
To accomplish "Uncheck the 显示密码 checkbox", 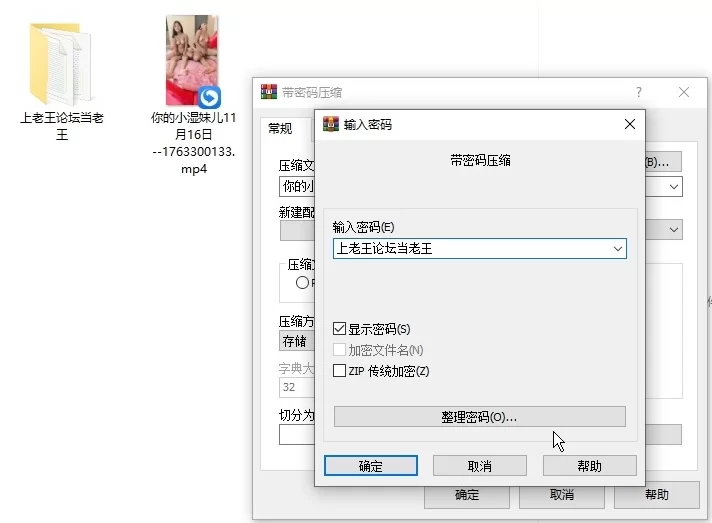I will point(340,329).
